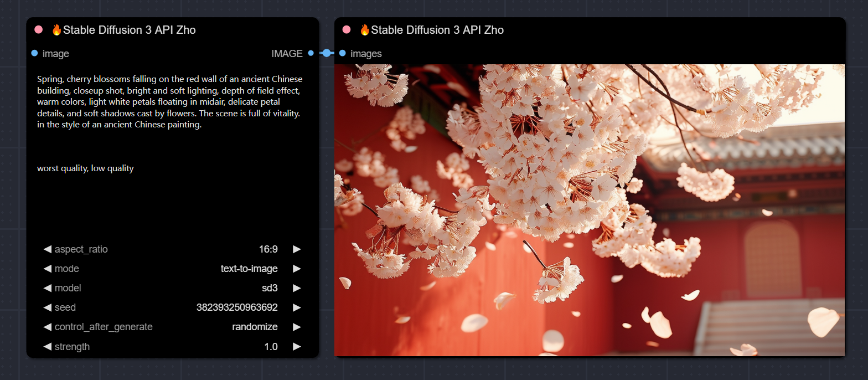Viewport: 868px width, 380px height.
Task: Open control_after_generate randomize dropdown
Action: [x=255, y=327]
